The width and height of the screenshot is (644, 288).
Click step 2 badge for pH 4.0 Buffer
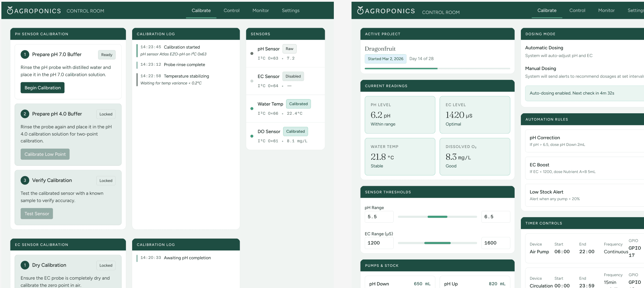(25, 114)
